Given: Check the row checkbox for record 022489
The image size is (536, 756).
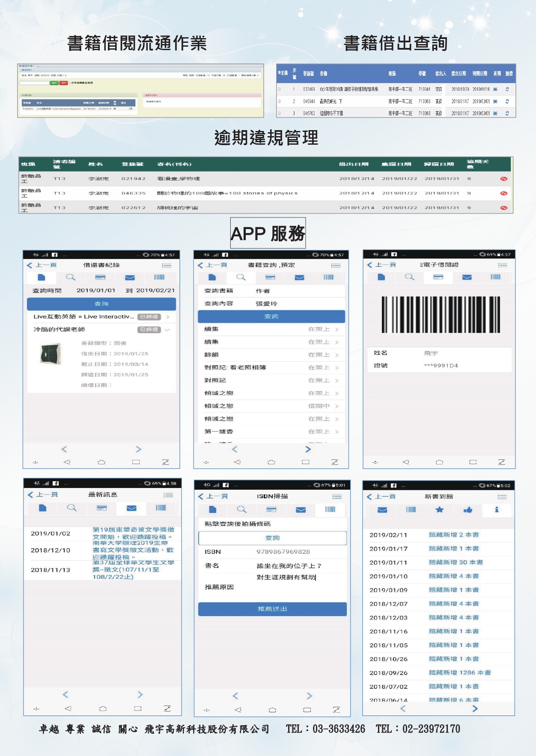Looking at the screenshot, I should pos(280,89).
